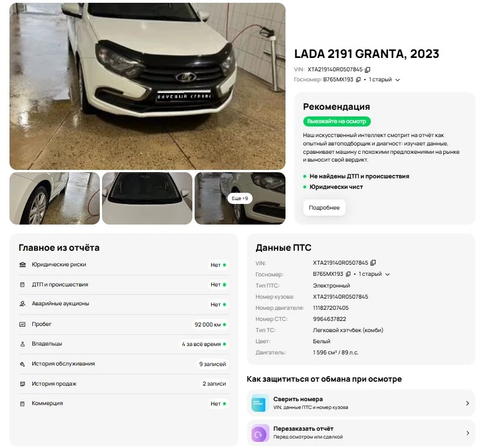Copy Госномер in Данные ПТС section

[x=349, y=274]
